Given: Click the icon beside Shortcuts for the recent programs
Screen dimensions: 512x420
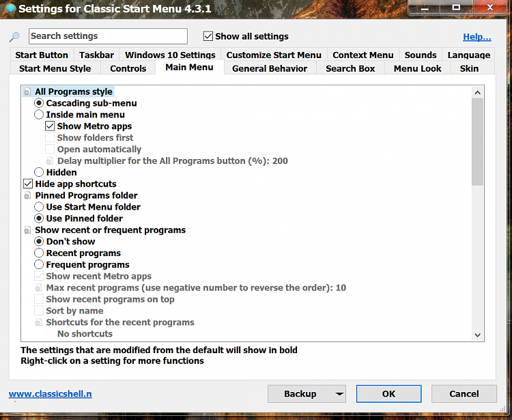Looking at the screenshot, I should click(38, 322).
